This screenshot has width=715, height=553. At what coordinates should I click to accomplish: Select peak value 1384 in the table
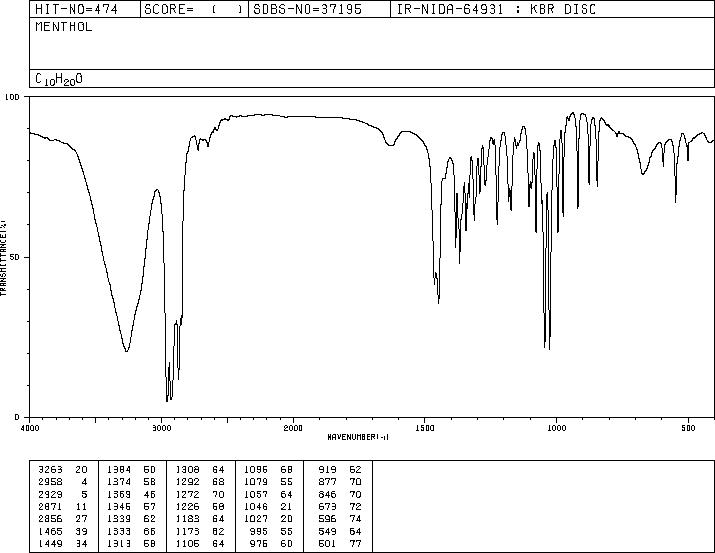point(119,470)
